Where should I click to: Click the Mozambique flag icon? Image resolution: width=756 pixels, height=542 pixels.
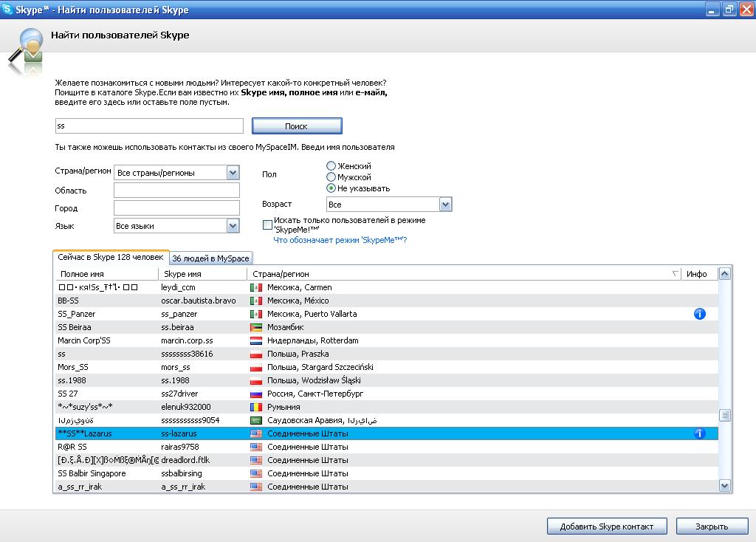256,327
